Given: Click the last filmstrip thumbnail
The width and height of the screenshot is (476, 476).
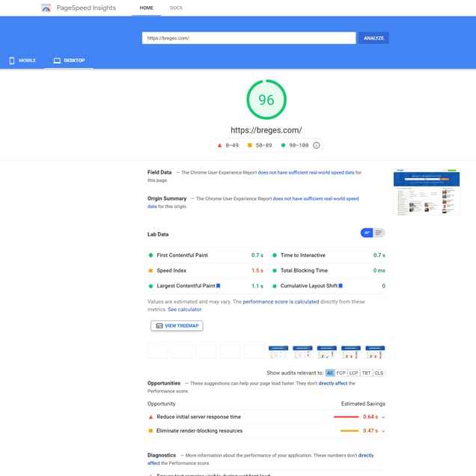Looking at the screenshot, I should coord(375,352).
